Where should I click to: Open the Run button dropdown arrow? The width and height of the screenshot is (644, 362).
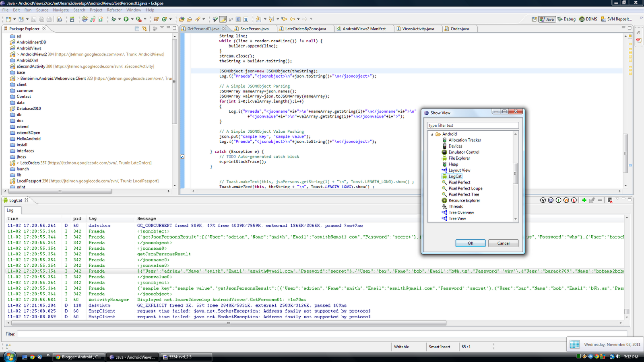coord(132,19)
